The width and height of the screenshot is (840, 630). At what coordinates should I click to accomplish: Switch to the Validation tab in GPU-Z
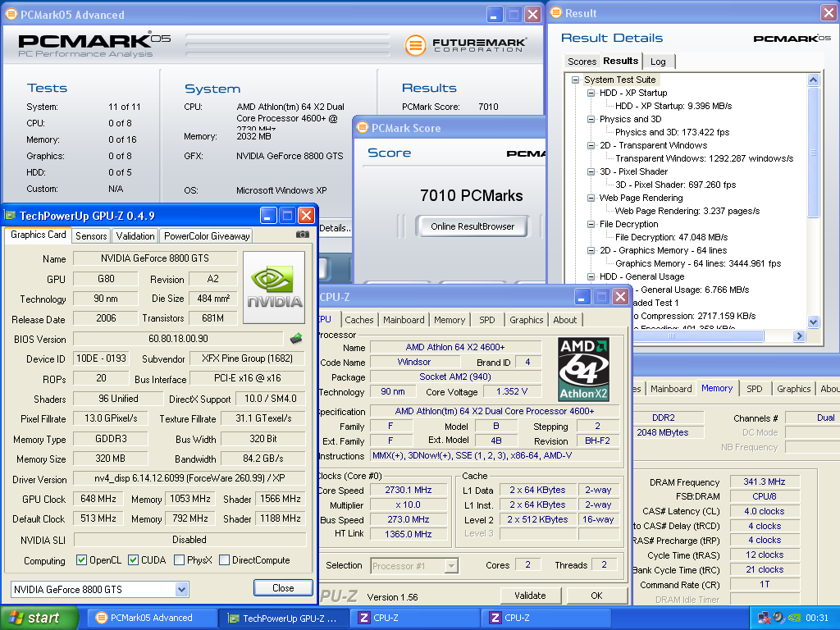(135, 235)
